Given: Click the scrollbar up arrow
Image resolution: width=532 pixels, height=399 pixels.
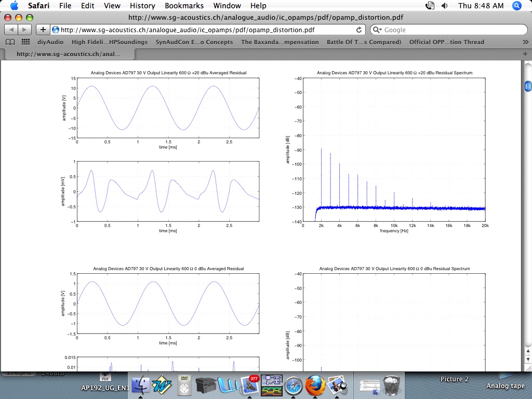Looking at the screenshot, I should tap(528, 351).
